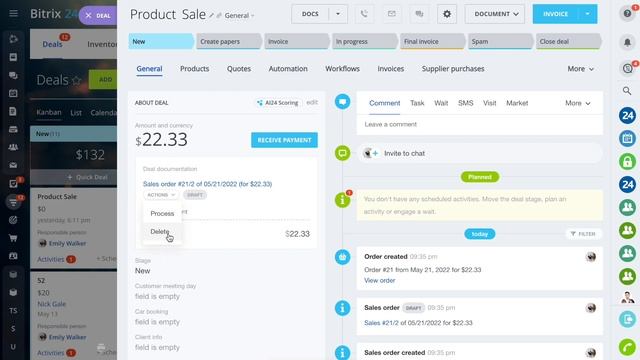Open the Market timeline tab
Viewport: 640px width, 360px height.
point(517,103)
